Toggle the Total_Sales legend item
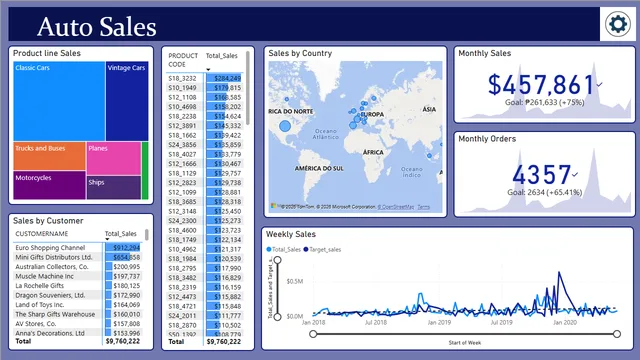 point(283,249)
